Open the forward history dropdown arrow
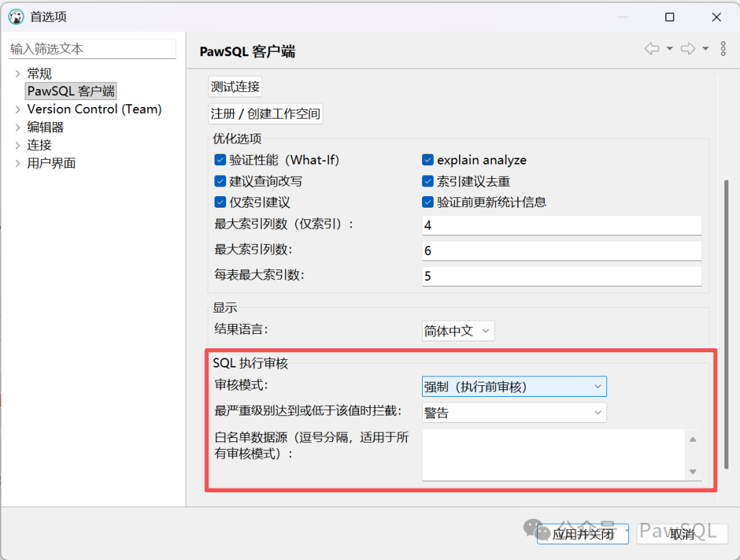Image resolution: width=740 pixels, height=560 pixels. click(705, 49)
